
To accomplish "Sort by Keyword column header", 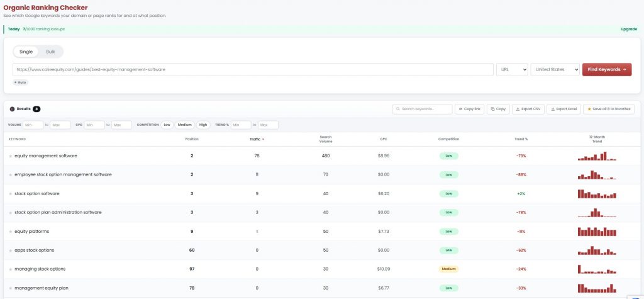I will point(17,139).
